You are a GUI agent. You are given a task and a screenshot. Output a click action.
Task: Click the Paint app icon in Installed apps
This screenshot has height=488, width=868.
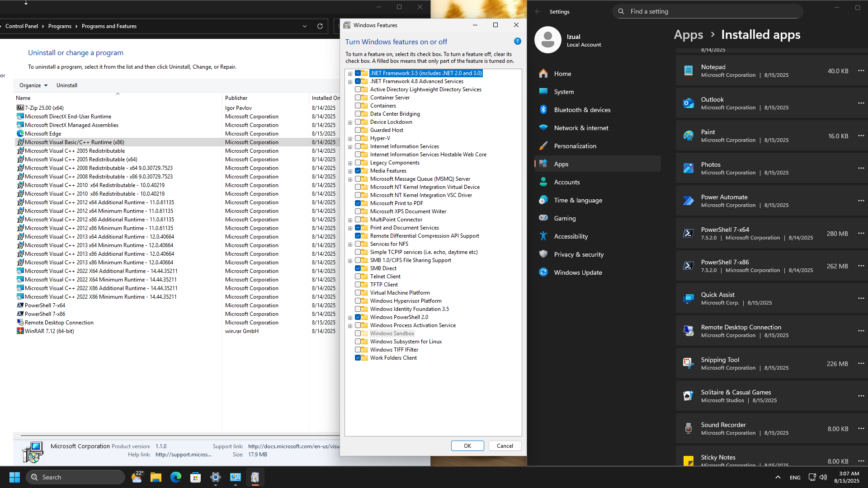click(688, 136)
